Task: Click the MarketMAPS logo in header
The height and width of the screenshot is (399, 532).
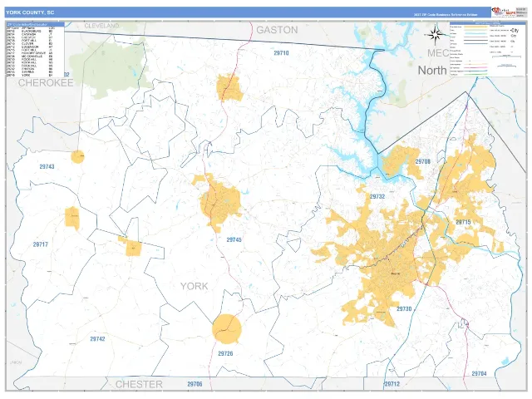Action: point(504,12)
